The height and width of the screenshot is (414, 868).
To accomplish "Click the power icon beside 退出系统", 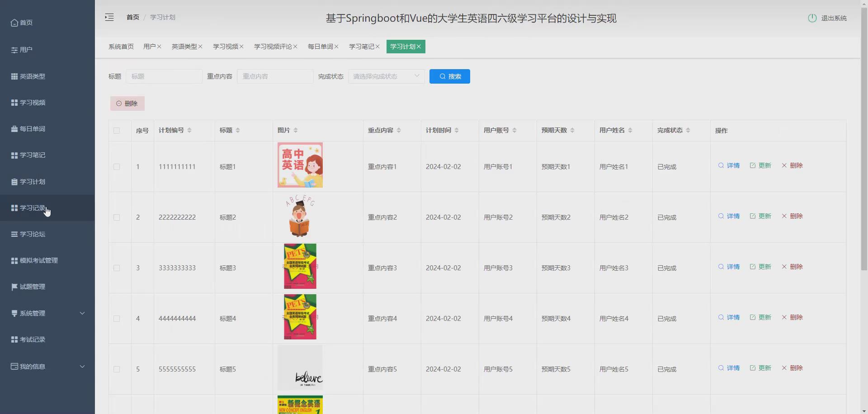I will click(812, 18).
